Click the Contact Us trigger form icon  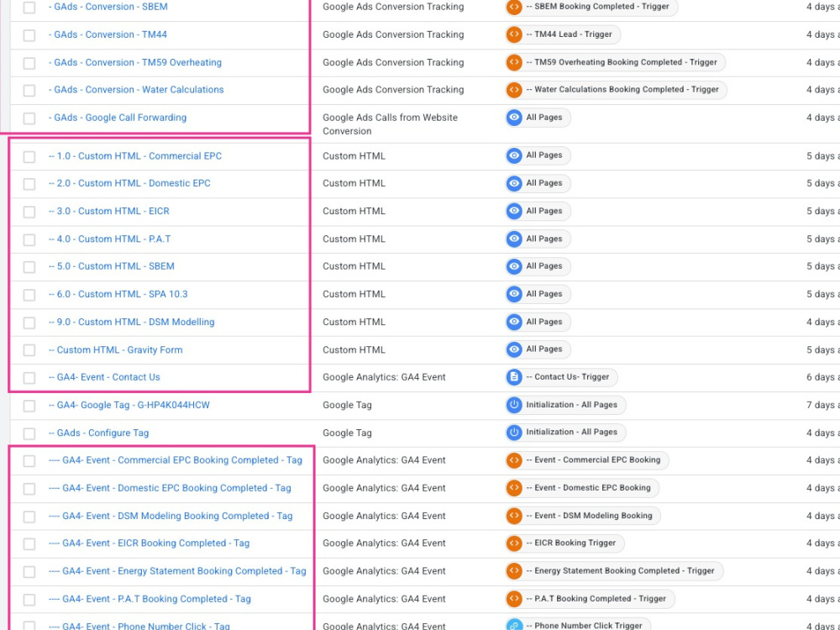[x=514, y=377]
